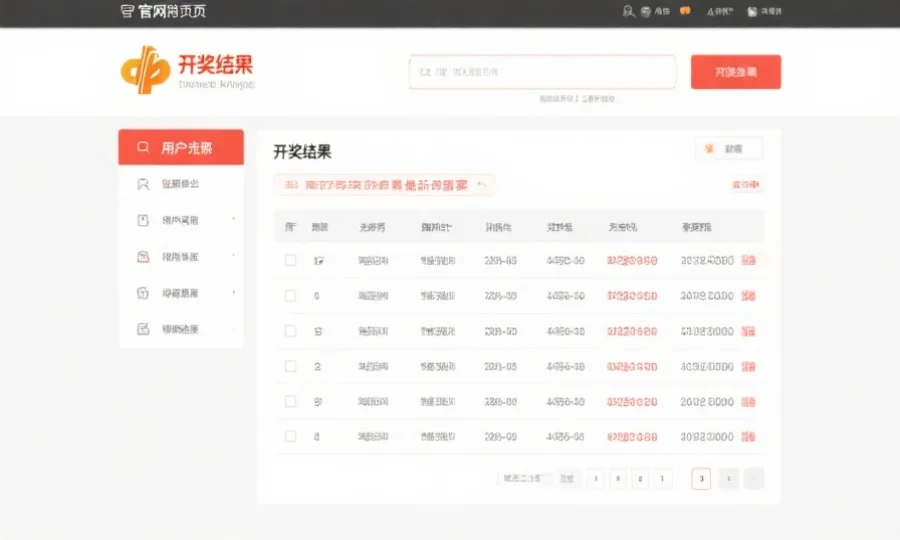Click the red tag on the third table row
Viewport: 900px width, 540px height.
[748, 332]
